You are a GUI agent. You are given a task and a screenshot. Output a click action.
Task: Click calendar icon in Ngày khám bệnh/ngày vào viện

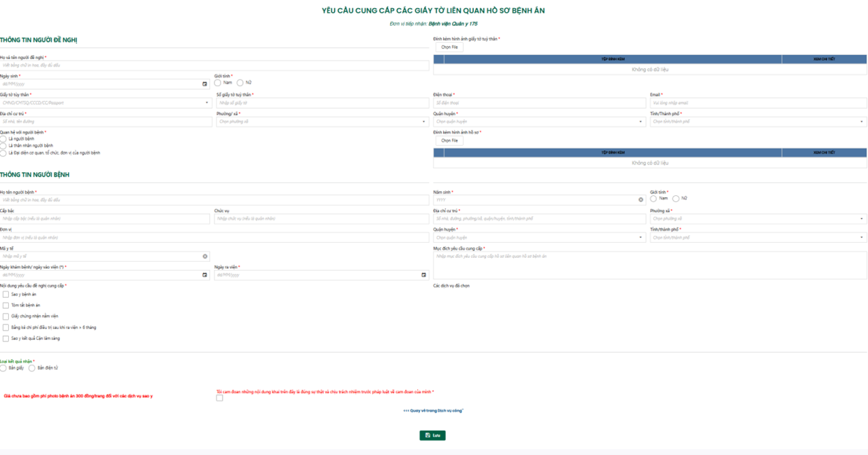(204, 275)
